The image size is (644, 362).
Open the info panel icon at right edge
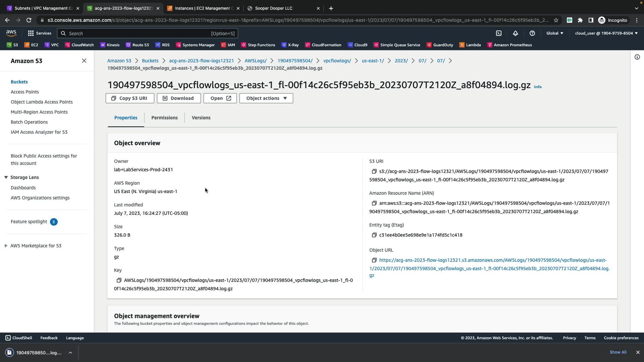[x=637, y=57]
